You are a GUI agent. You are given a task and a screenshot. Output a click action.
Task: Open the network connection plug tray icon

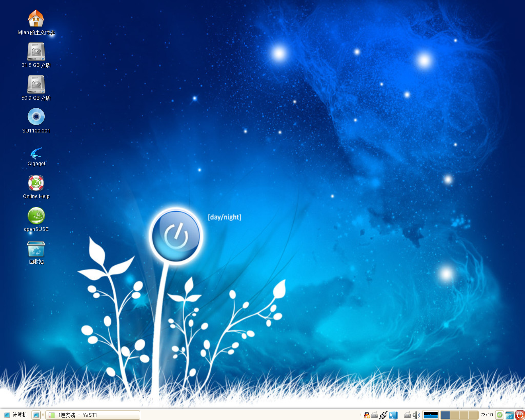coord(383,415)
